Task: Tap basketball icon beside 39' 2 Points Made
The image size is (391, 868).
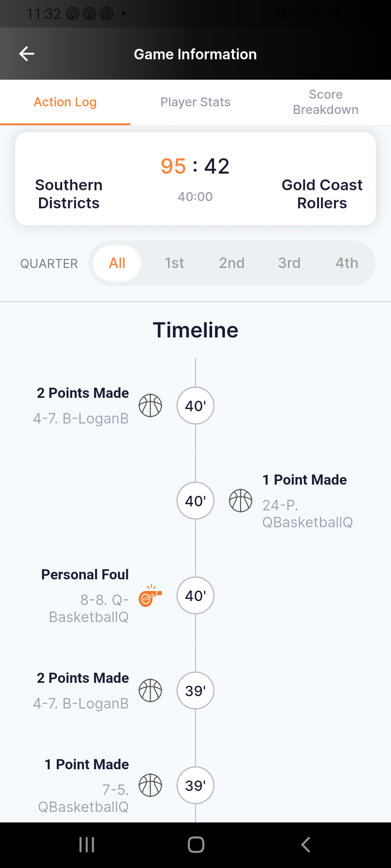Action: click(x=150, y=690)
